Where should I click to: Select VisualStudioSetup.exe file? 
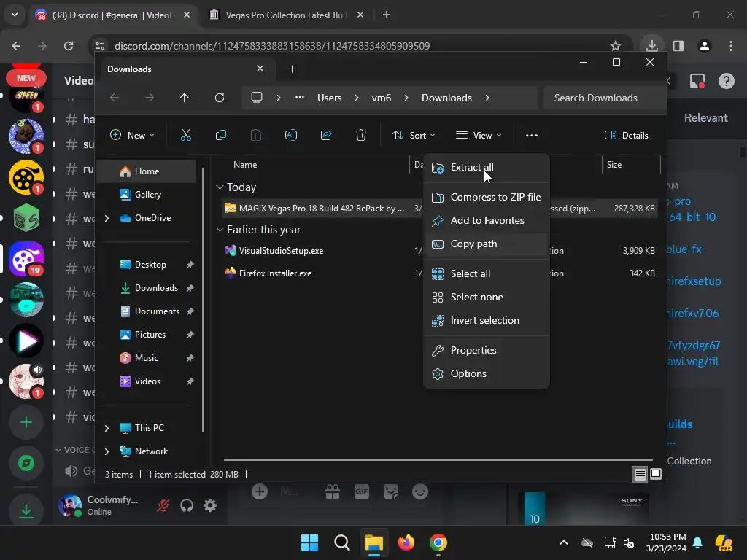(281, 251)
